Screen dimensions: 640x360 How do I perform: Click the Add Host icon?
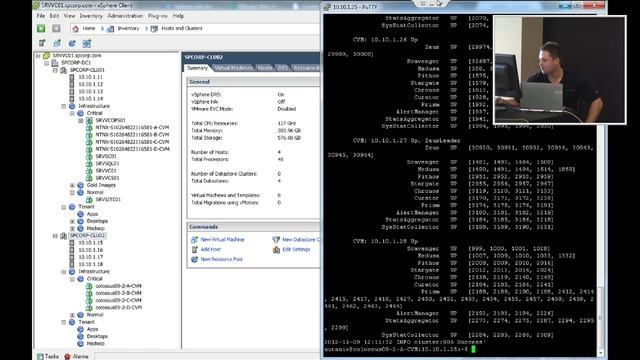tap(194, 249)
